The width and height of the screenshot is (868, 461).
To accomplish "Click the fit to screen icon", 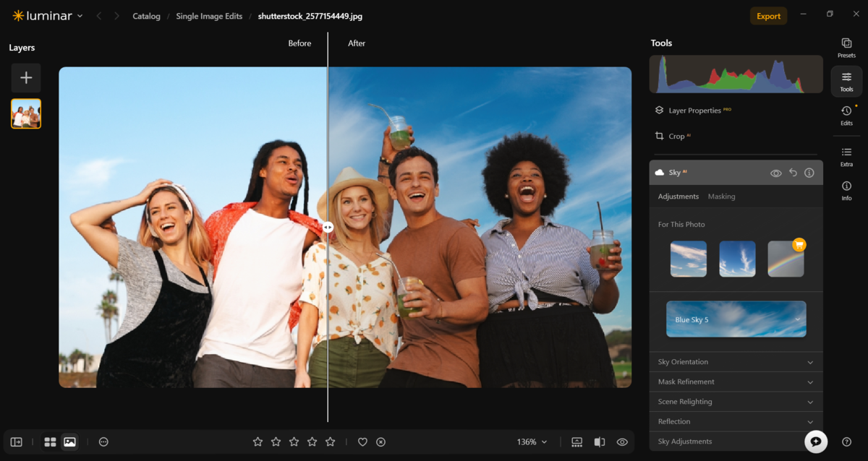I will [576, 441].
